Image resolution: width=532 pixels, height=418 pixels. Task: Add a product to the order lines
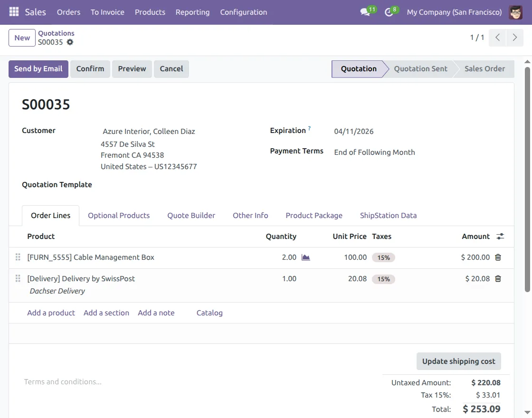pos(51,313)
